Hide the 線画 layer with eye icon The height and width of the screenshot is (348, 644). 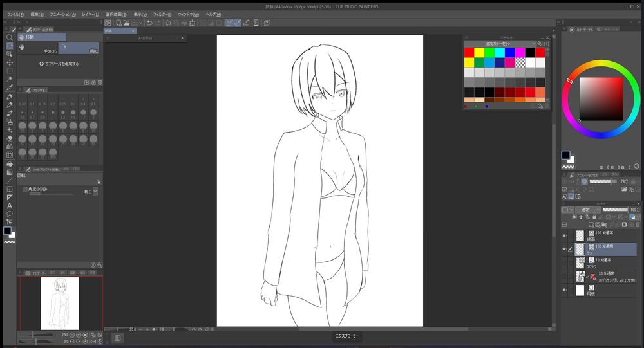(x=564, y=236)
